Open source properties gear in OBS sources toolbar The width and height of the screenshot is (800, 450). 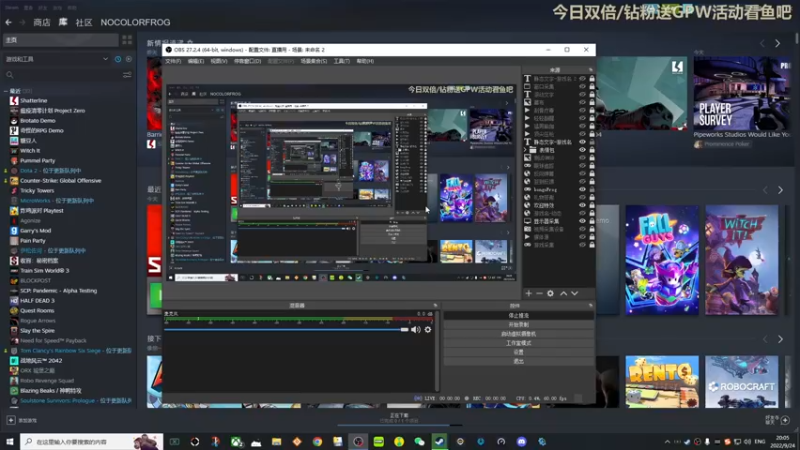coord(551,293)
